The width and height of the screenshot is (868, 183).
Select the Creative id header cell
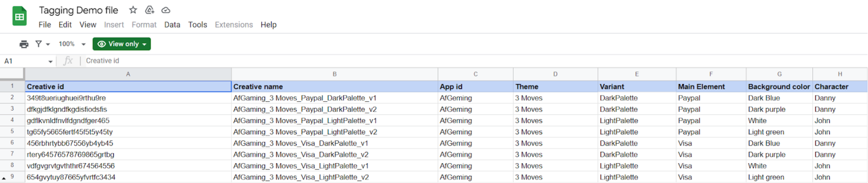pyautogui.click(x=128, y=86)
